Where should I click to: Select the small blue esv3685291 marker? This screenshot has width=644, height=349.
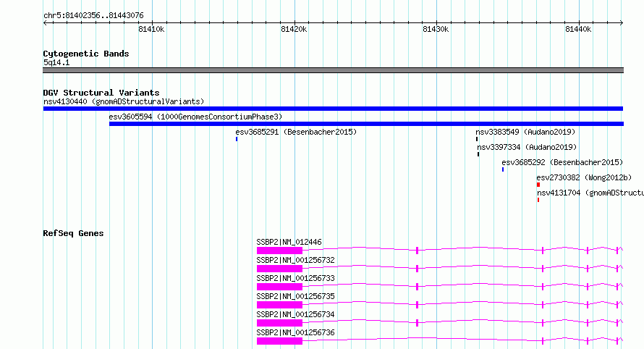[x=237, y=139]
